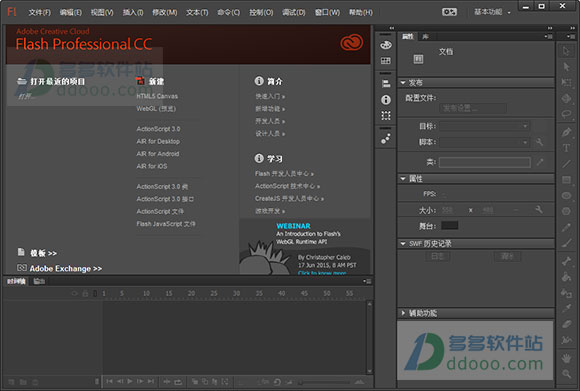Switch to the 输出 tab
Image resolution: width=580 pixels, height=391 pixels.
pyautogui.click(x=39, y=282)
